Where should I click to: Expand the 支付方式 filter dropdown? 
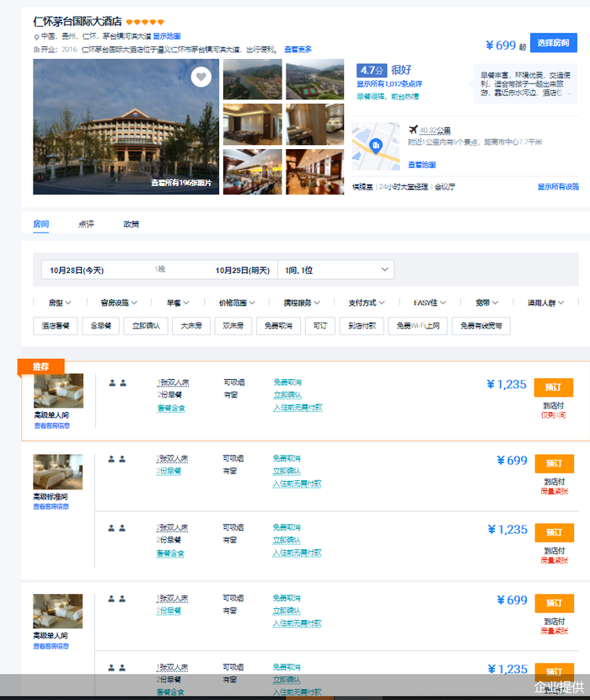coord(367,302)
